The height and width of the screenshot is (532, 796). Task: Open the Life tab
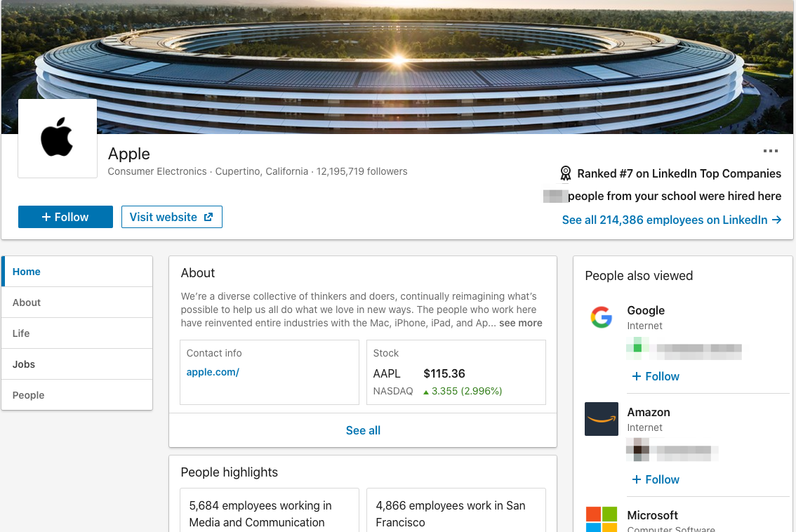(77, 333)
